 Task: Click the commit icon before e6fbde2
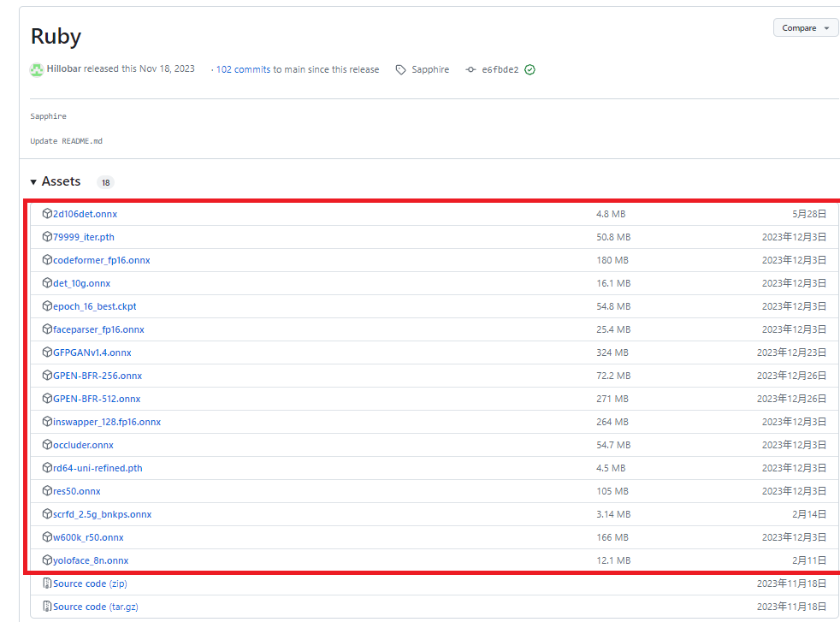470,69
